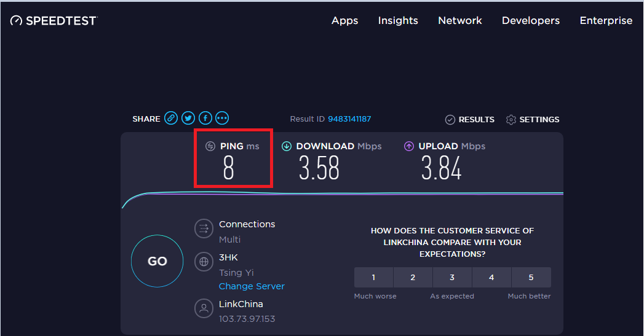Copy result link via share link icon
This screenshot has height=336, width=644.
(x=171, y=118)
